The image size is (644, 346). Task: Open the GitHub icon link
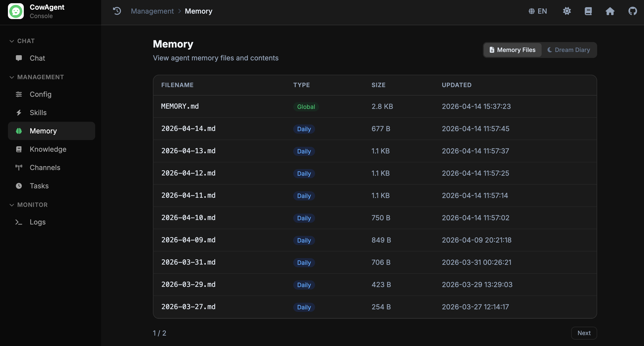point(632,11)
